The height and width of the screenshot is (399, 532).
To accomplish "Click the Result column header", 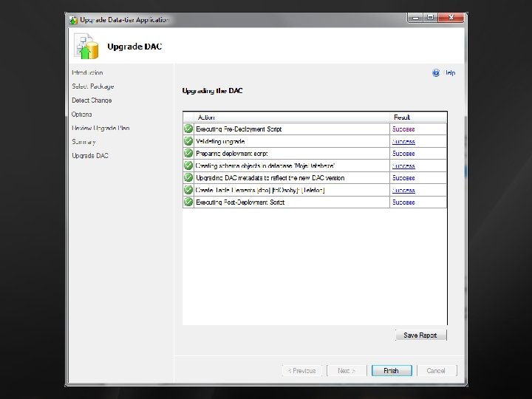I will click(x=418, y=117).
